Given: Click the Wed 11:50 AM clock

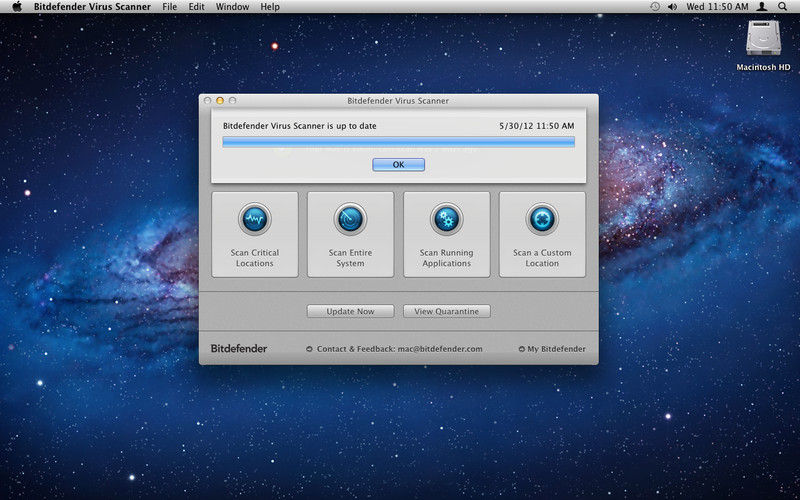Looking at the screenshot, I should coord(717,7).
